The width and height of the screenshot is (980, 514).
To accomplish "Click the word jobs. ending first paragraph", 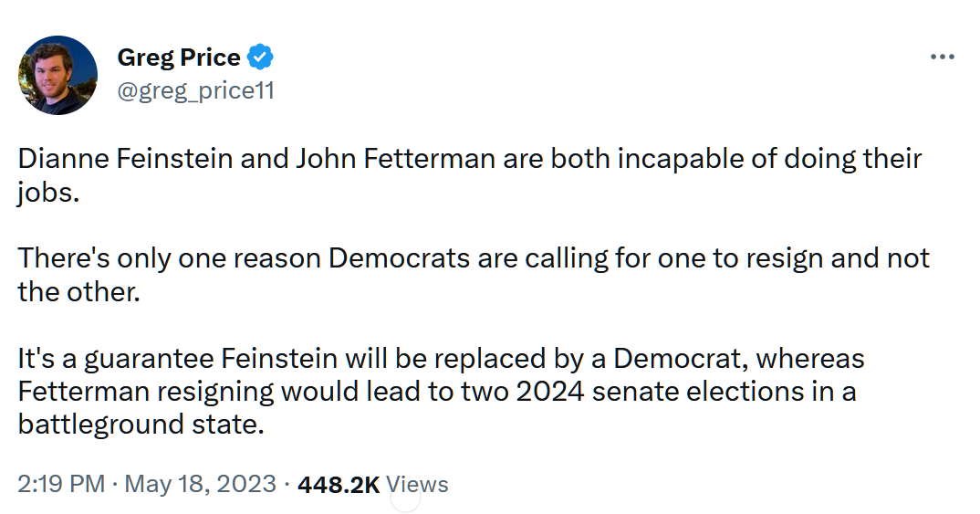I will [48, 193].
